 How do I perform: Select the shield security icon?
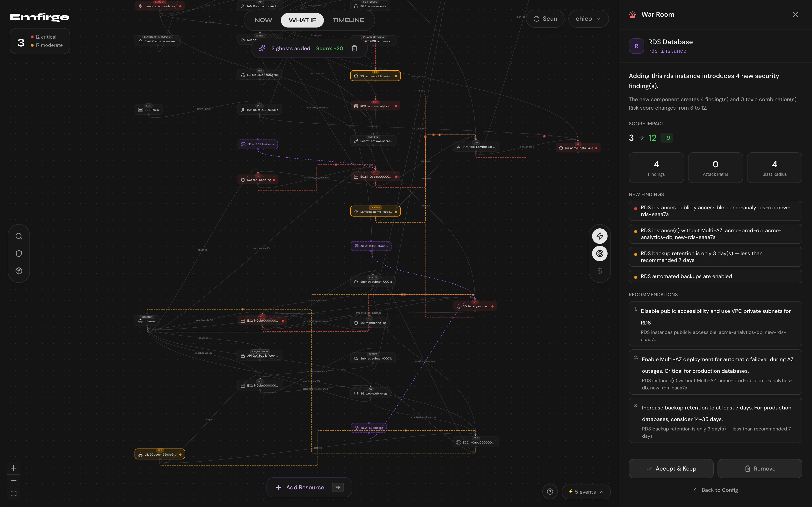tap(19, 253)
